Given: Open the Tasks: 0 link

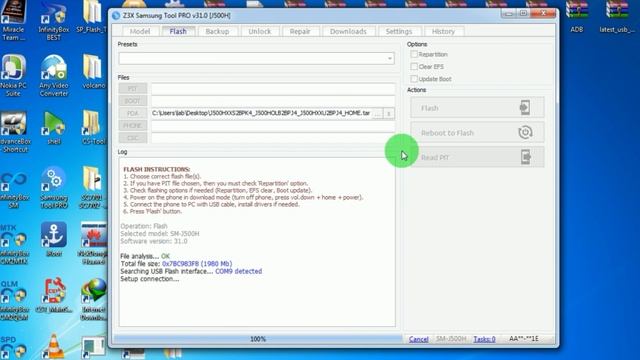Looking at the screenshot, I should pyautogui.click(x=484, y=339).
